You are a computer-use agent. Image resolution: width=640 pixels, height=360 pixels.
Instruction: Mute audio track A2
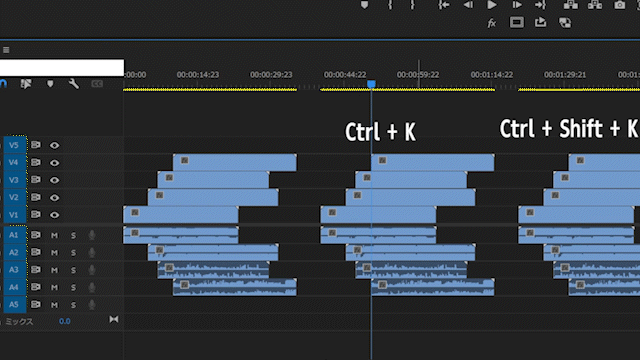(x=54, y=253)
